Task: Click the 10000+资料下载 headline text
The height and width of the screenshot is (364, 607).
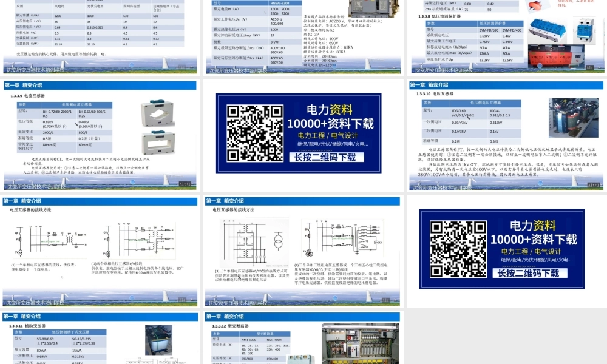Action: click(331, 123)
